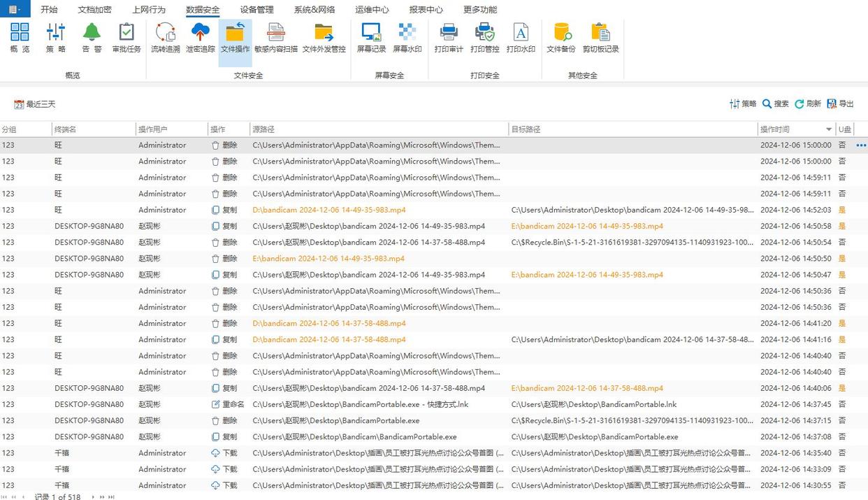
Task: Go to the next record in pager
Action: (94, 497)
